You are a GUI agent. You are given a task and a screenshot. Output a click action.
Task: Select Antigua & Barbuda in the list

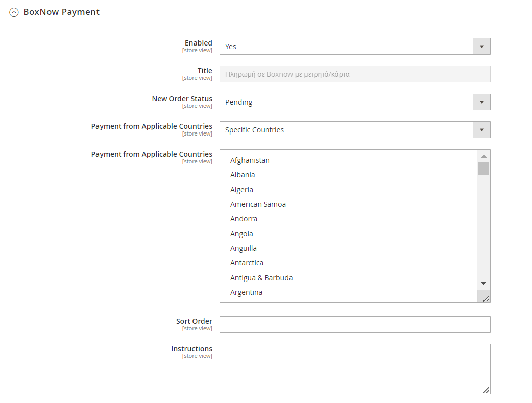pyautogui.click(x=261, y=278)
